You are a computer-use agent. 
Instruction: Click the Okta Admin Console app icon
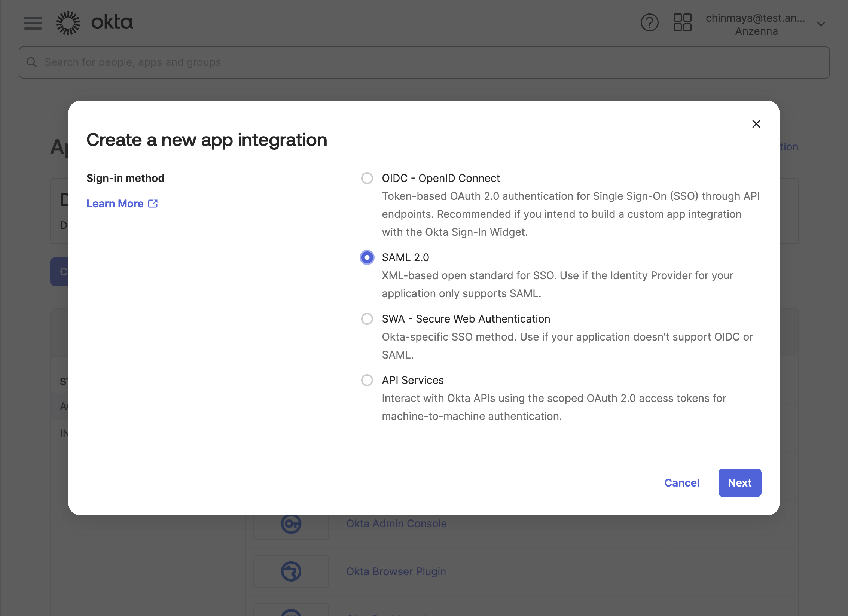point(291,524)
